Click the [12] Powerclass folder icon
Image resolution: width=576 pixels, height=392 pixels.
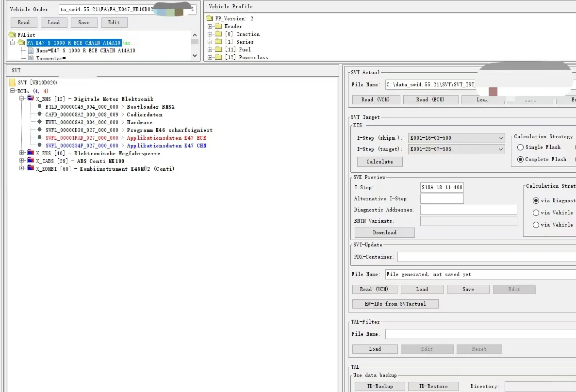pos(218,57)
